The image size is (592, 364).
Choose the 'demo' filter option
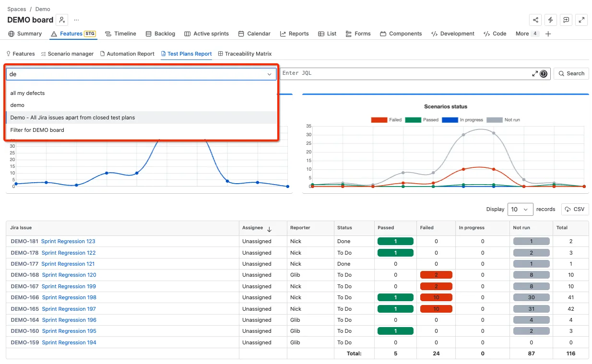141,105
